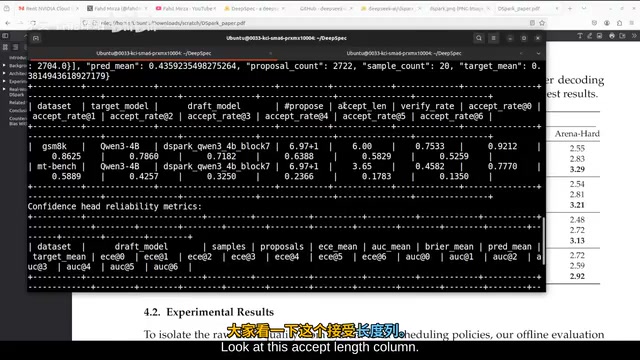Close the Rent NVIDIA Cloud tab
The height and width of the screenshot is (360, 640).
pyautogui.click(x=77, y=8)
